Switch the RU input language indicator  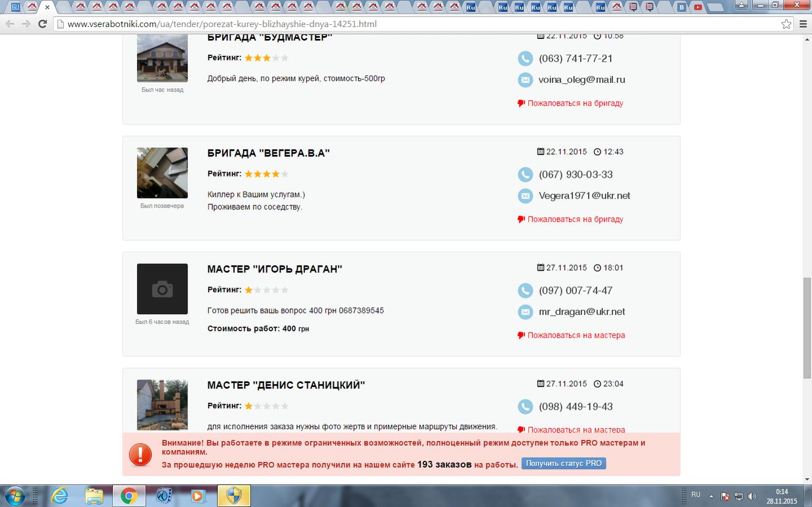(696, 495)
